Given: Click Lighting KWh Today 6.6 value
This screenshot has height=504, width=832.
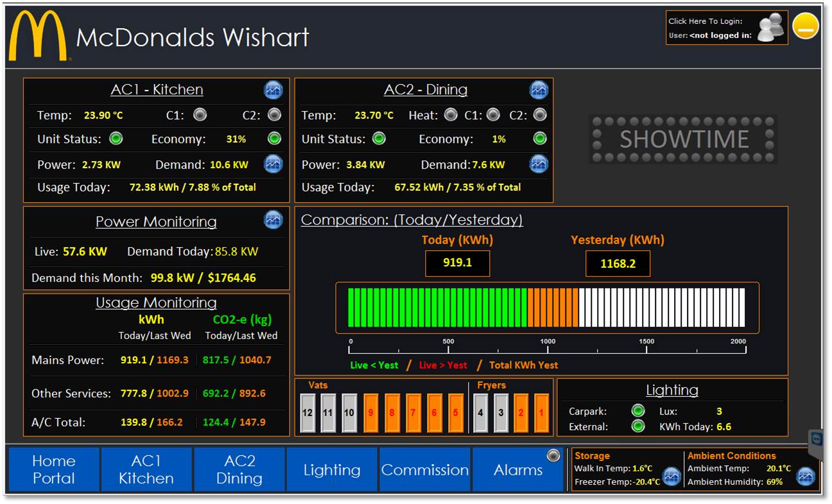Looking at the screenshot, I should (724, 426).
